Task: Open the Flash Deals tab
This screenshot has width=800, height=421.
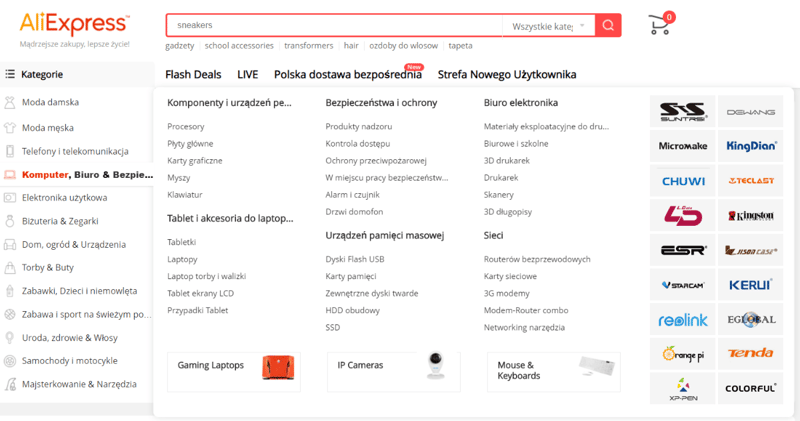Action: click(193, 75)
